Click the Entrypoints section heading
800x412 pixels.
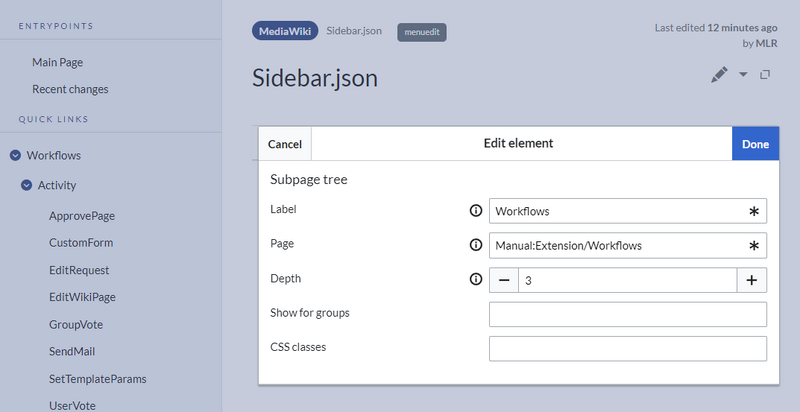(56, 26)
